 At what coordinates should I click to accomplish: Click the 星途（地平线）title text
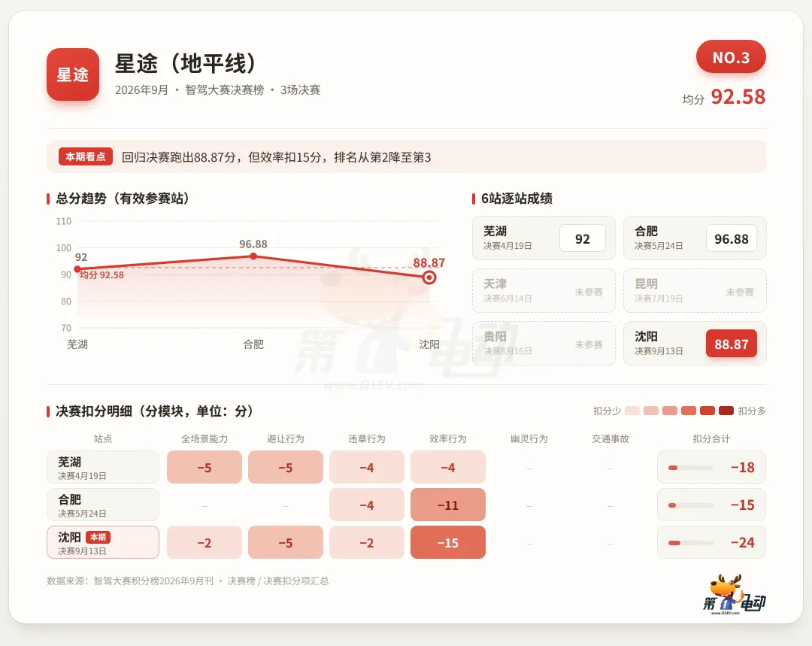(186, 64)
